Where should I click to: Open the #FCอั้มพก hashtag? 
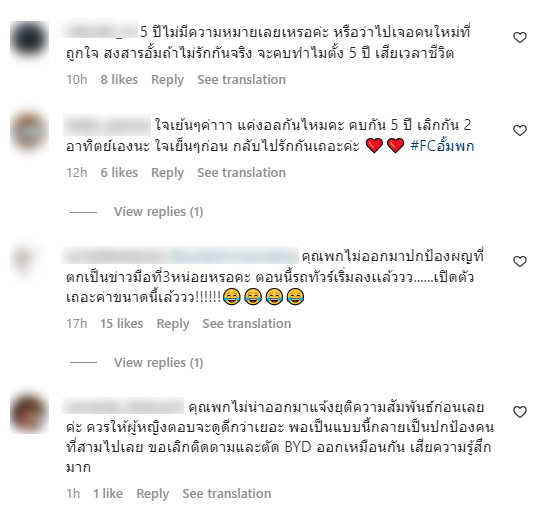click(x=442, y=146)
